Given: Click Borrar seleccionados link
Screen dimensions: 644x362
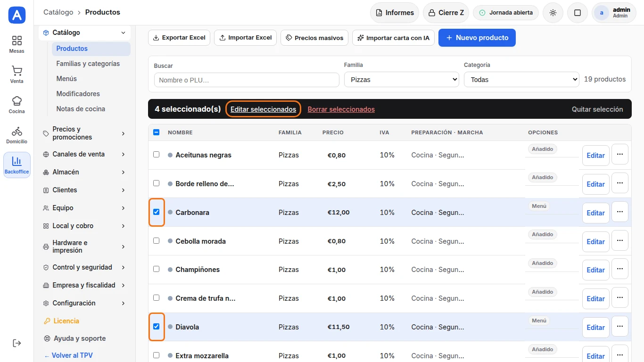Looking at the screenshot, I should 341,109.
